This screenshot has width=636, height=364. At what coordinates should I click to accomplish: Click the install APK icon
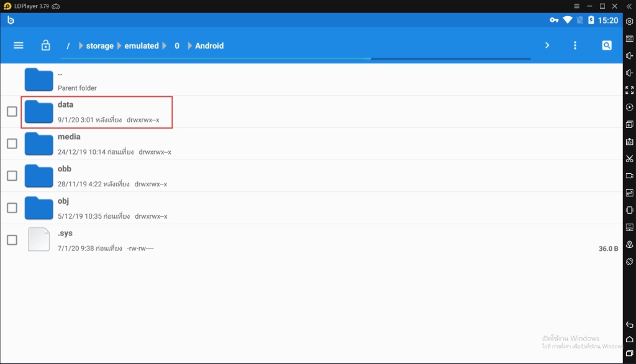(630, 142)
